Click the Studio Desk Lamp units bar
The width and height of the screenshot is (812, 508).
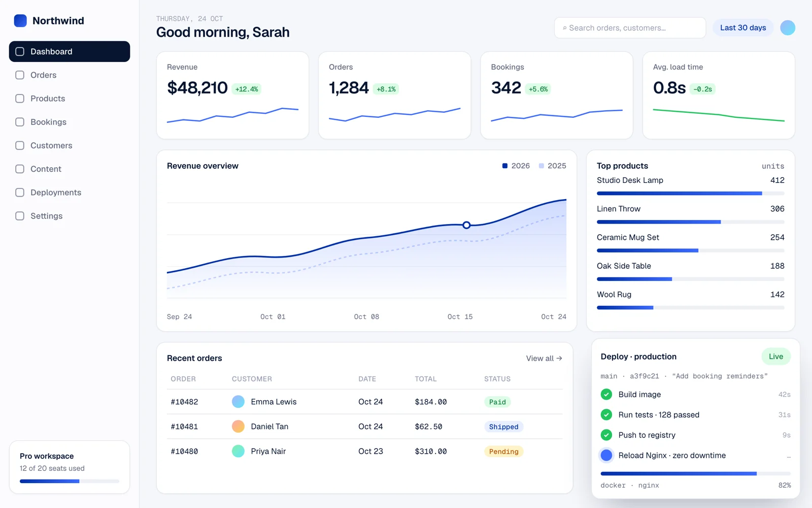691,194
